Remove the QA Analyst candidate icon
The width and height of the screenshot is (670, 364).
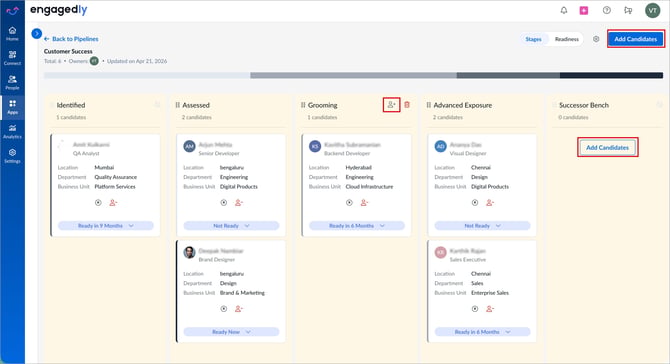(113, 203)
